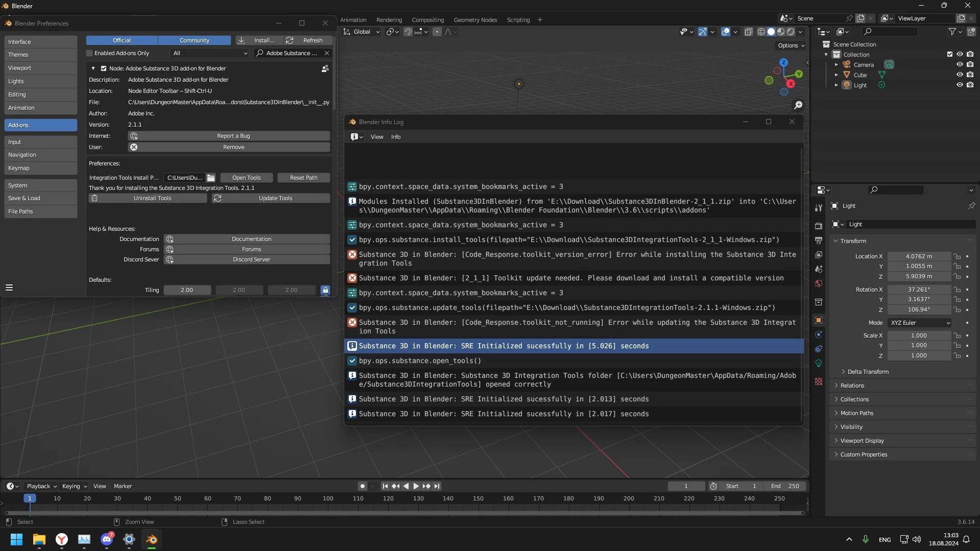Toggle the Enabled Add-ons Only checkbox
The image size is (980, 551).
90,53
